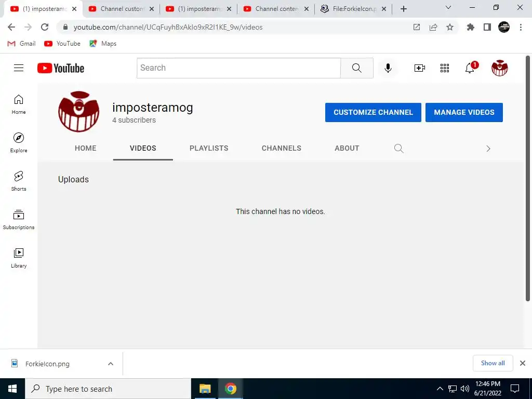
Task: Click the imposteramog channel name
Action: 153,108
